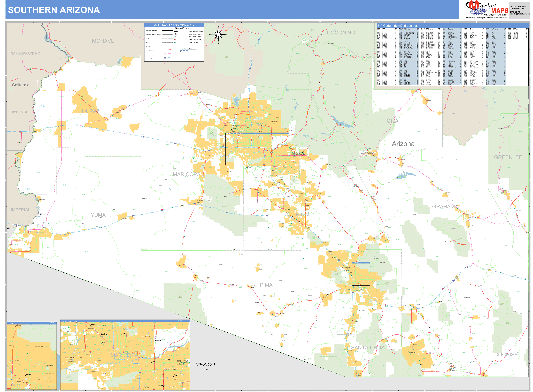Click the Interstate Highways shield symbol in legend
The image size is (533, 392).
(165, 58)
